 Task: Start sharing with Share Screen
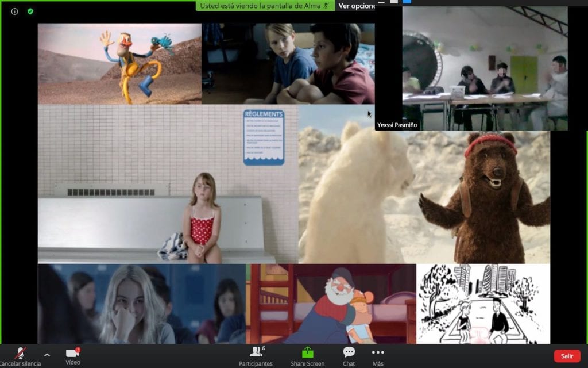[308, 356]
